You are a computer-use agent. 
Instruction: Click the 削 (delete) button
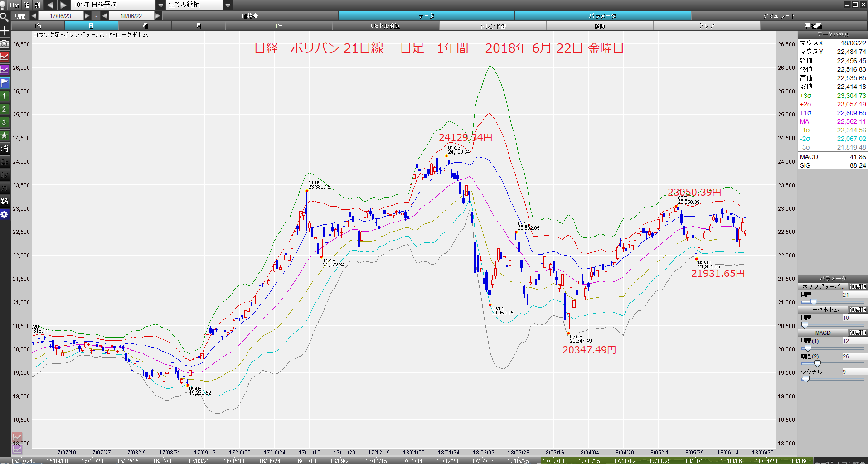(38, 5)
